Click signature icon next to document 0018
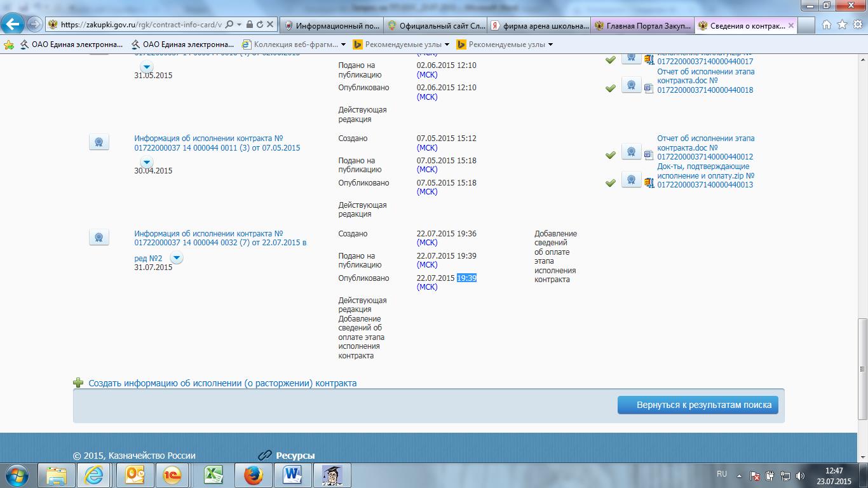 coord(631,85)
